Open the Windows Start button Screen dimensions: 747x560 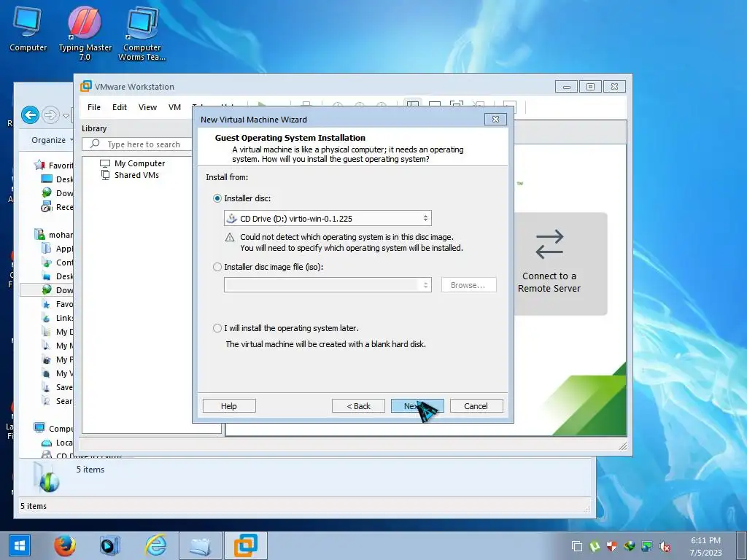click(x=19, y=545)
